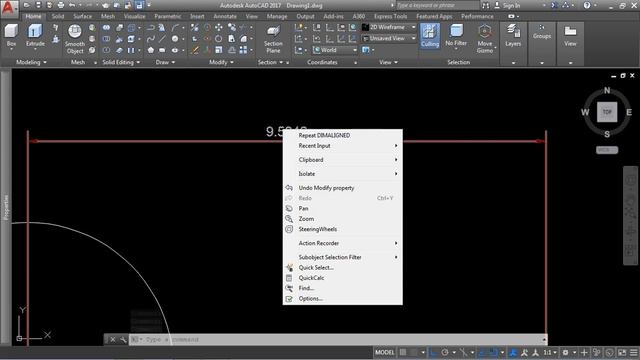Screen dimensions: 640x360
Task: Choose Find... from context menu
Action: click(x=342, y=288)
